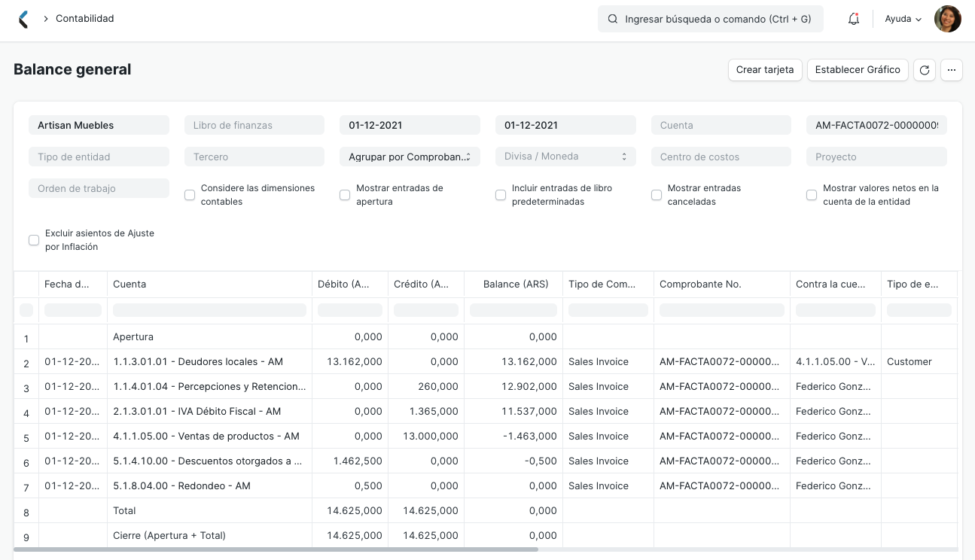Open the Tipo de entidad filter field
This screenshot has height=560, width=975.
coord(99,157)
